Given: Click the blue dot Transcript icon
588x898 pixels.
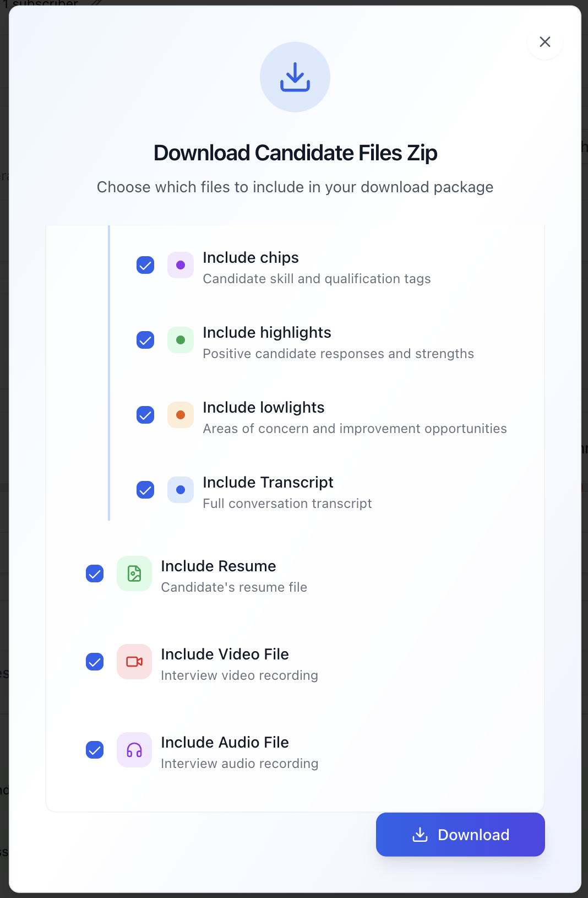Looking at the screenshot, I should point(181,490).
